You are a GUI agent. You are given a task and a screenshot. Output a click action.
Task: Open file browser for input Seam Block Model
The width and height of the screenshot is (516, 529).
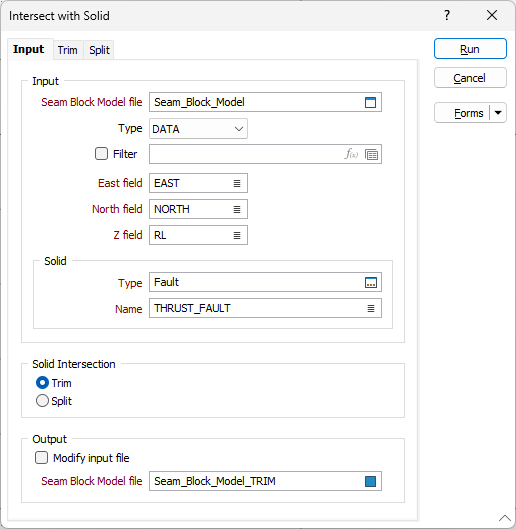point(370,102)
